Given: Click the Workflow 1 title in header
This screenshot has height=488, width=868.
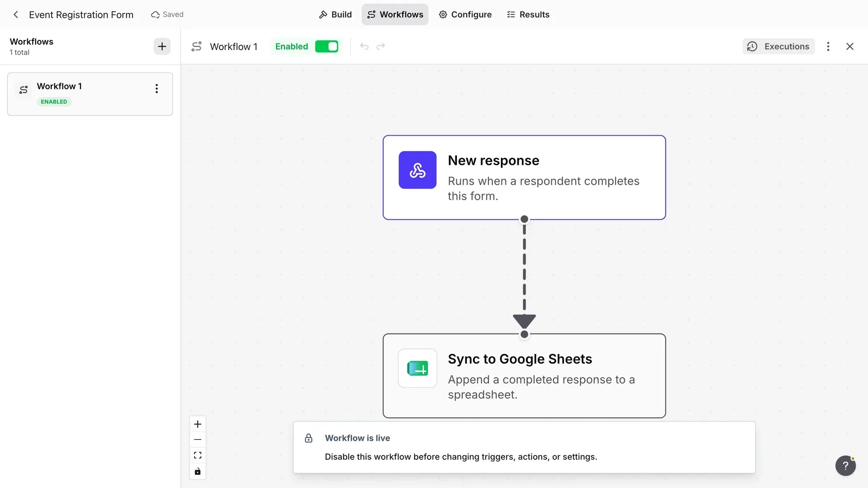Looking at the screenshot, I should [233, 46].
